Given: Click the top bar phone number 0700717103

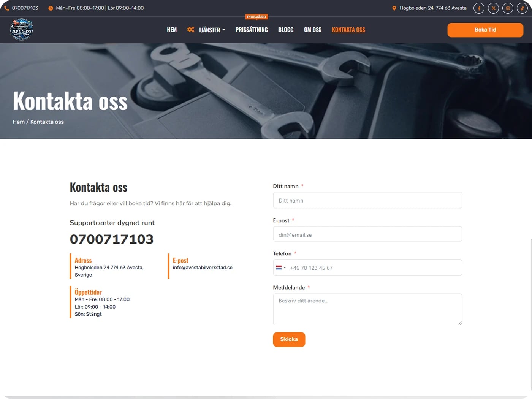Looking at the screenshot, I should 25,8.
